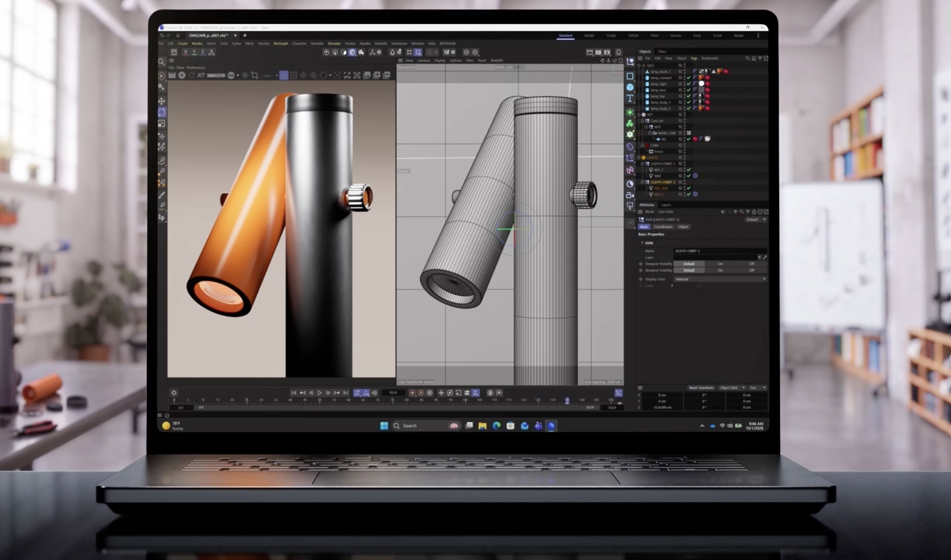This screenshot has height=560, width=951.
Task: Open the Size dropdown in coordinates bar
Action: [x=757, y=388]
